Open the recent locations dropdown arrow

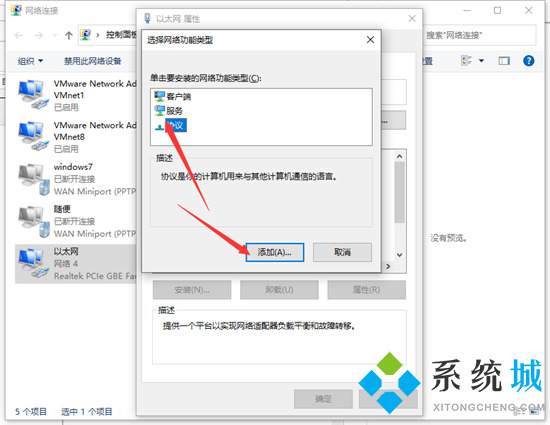pyautogui.click(x=54, y=35)
